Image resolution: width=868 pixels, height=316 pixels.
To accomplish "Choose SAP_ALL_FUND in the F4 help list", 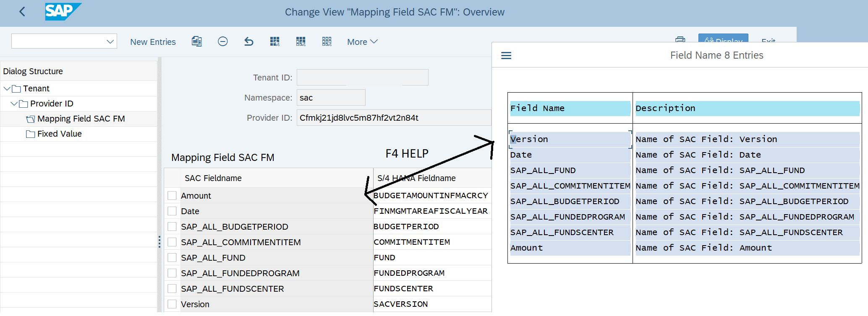I will 570,170.
